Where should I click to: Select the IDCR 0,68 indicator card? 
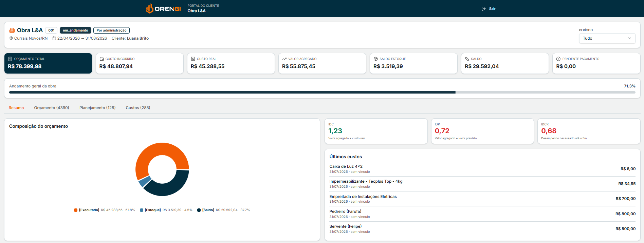(x=589, y=131)
